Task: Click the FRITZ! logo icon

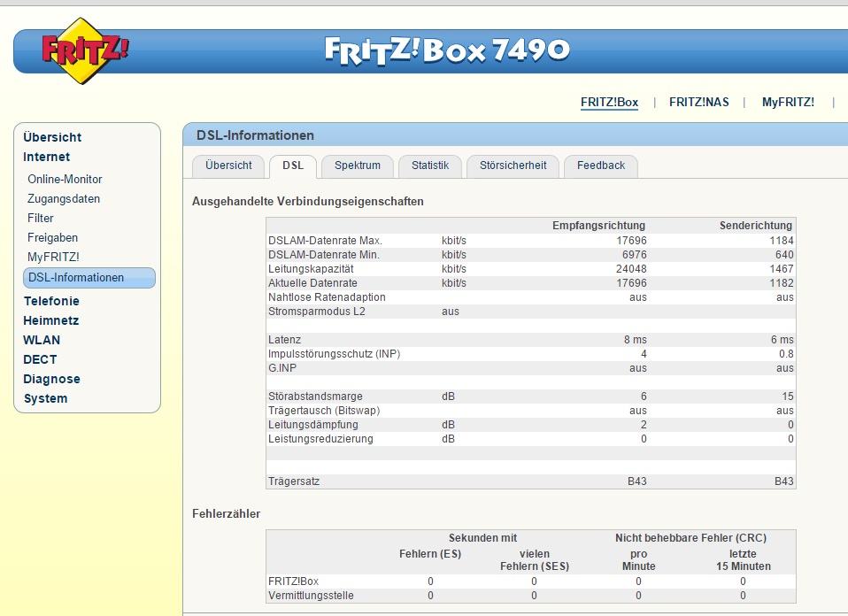Action: [84, 50]
